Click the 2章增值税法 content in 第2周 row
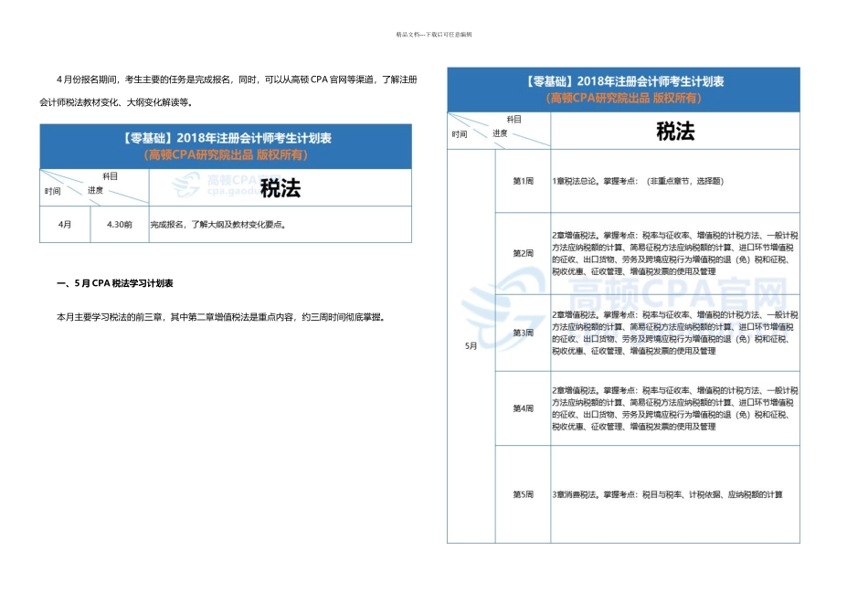The height and width of the screenshot is (614, 868). point(675,254)
